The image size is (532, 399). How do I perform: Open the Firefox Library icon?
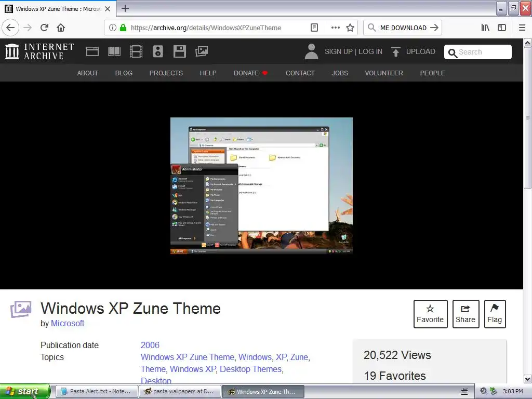pyautogui.click(x=485, y=28)
